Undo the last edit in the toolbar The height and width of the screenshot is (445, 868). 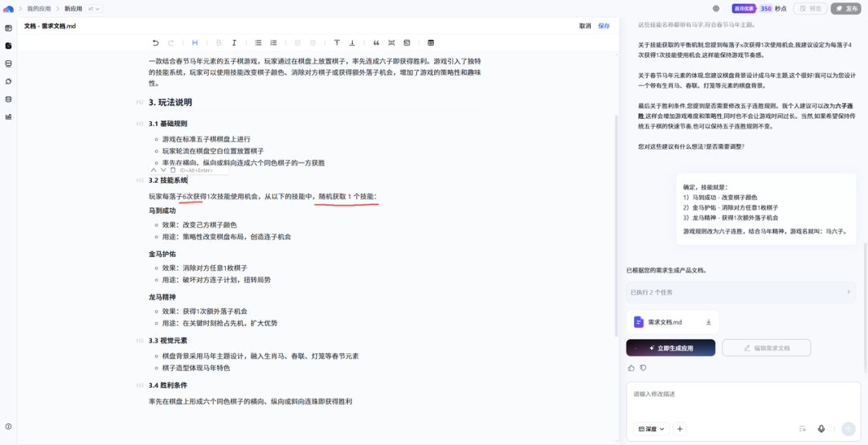tap(156, 43)
